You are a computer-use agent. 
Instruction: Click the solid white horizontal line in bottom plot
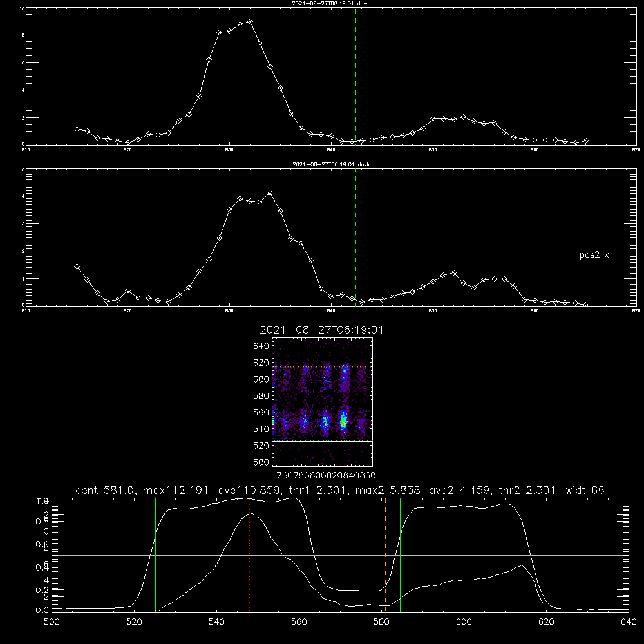340,555
